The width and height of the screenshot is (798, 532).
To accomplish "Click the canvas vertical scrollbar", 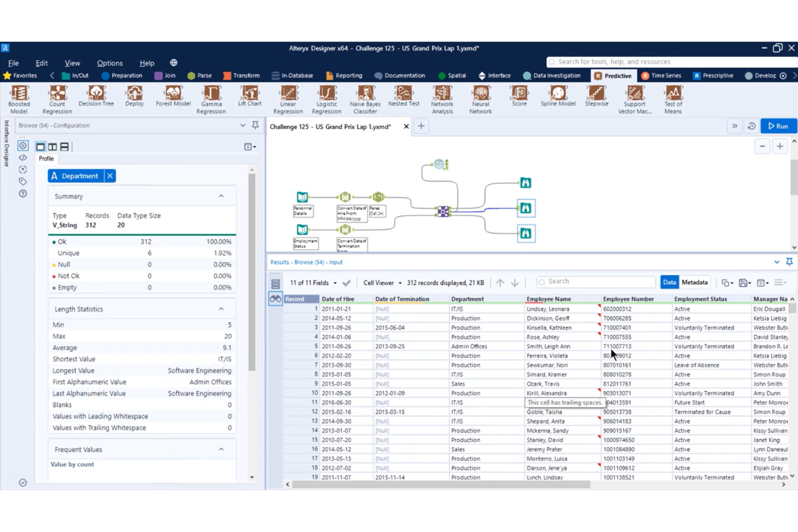I will [x=794, y=178].
